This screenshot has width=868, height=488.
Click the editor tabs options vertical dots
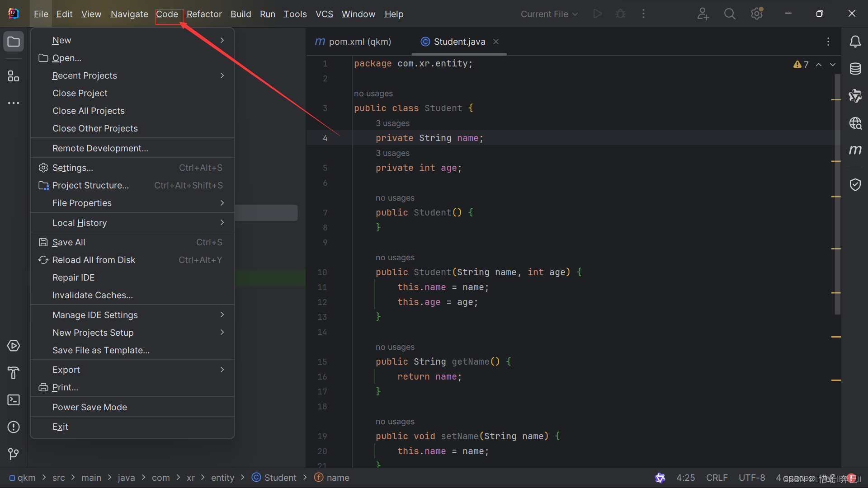point(828,42)
